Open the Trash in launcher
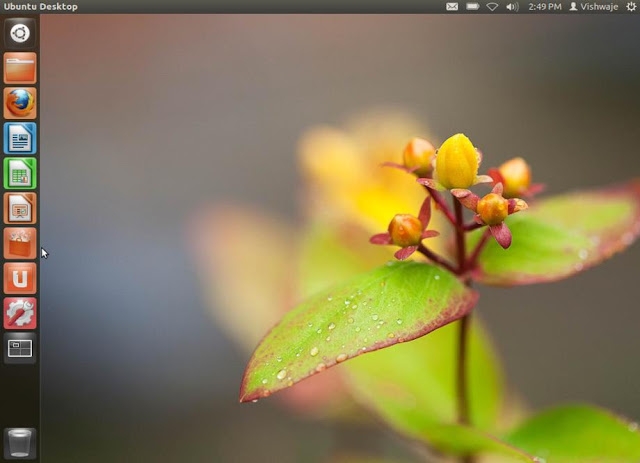Image resolution: width=640 pixels, height=463 pixels. 19,442
